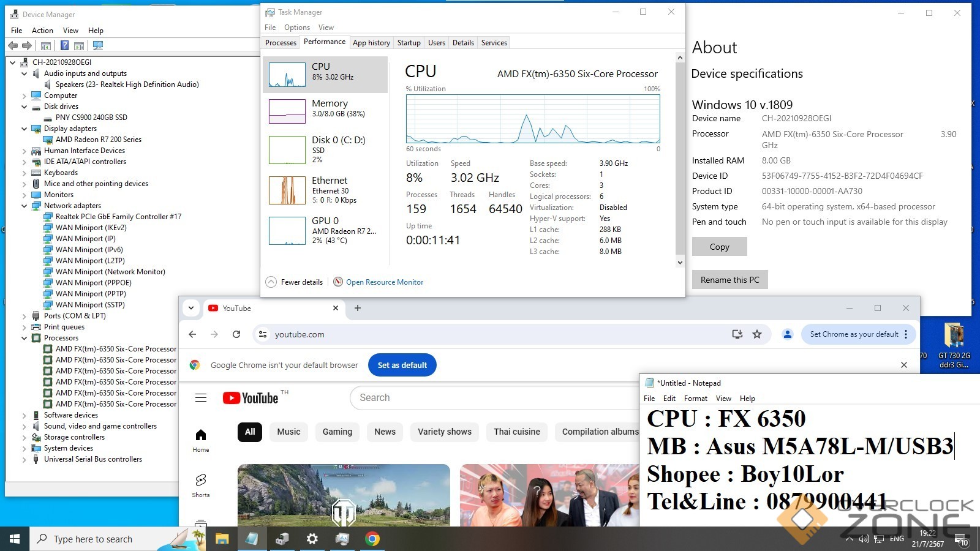Open the Notepad Format menu
The image size is (980, 551).
[695, 399]
